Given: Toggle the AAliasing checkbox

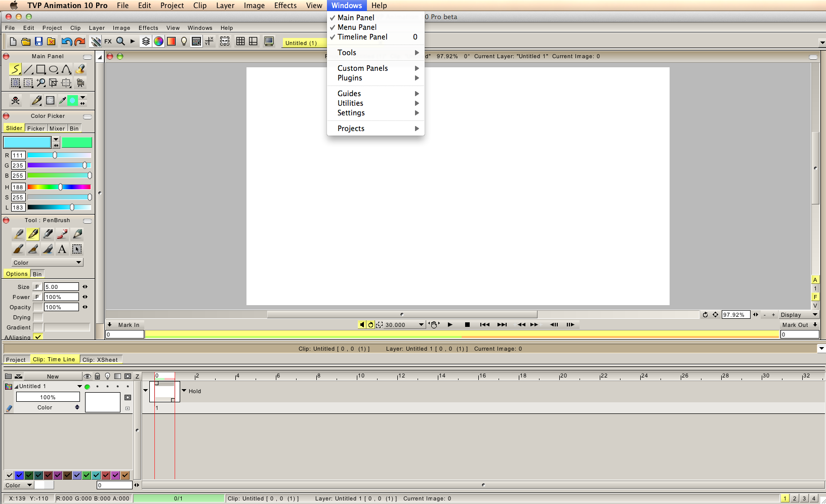Looking at the screenshot, I should (38, 337).
